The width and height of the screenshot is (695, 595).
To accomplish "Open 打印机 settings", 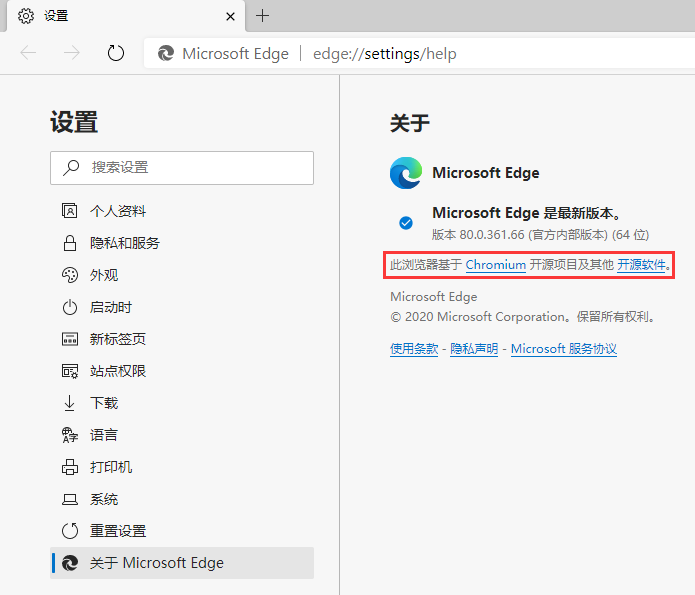I will 182,467.
